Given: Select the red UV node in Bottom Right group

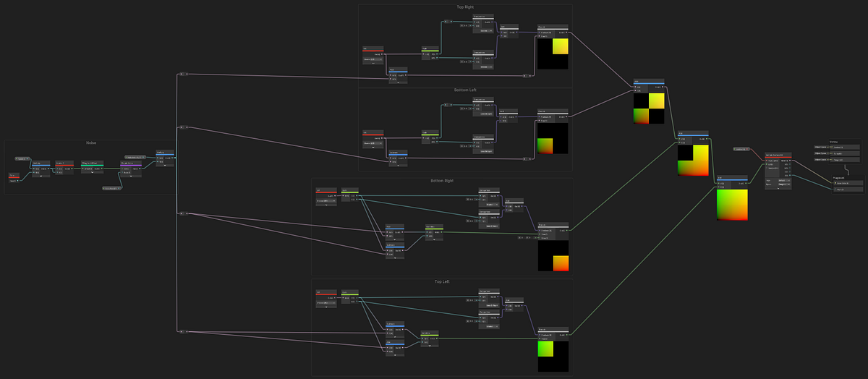Looking at the screenshot, I should (326, 197).
